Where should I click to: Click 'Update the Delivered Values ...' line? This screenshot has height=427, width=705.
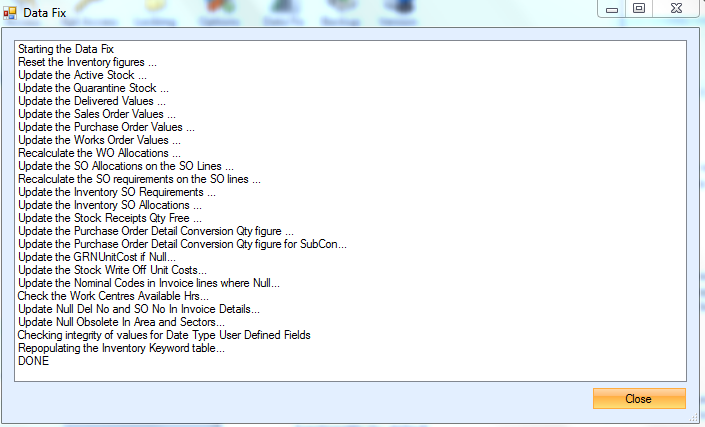click(92, 101)
